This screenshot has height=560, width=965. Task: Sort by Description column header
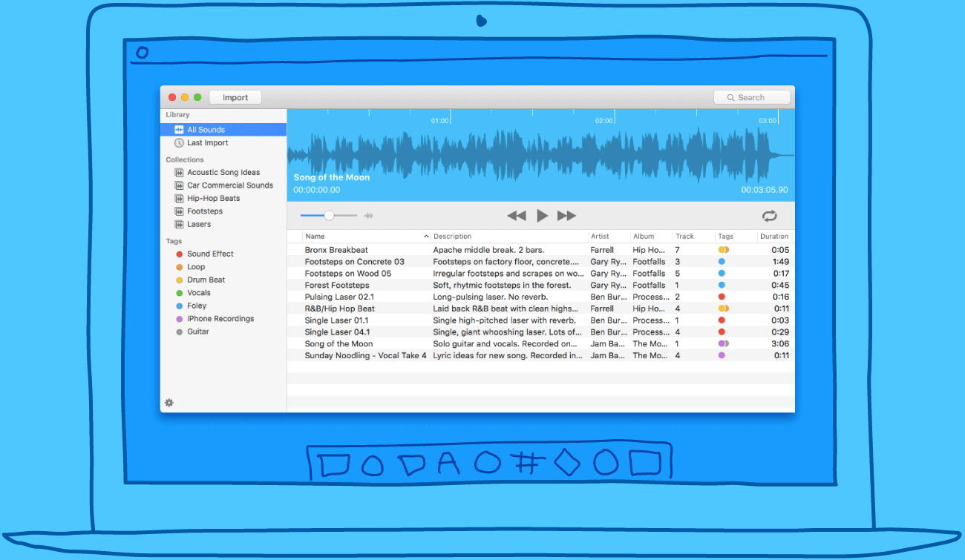click(x=510, y=237)
